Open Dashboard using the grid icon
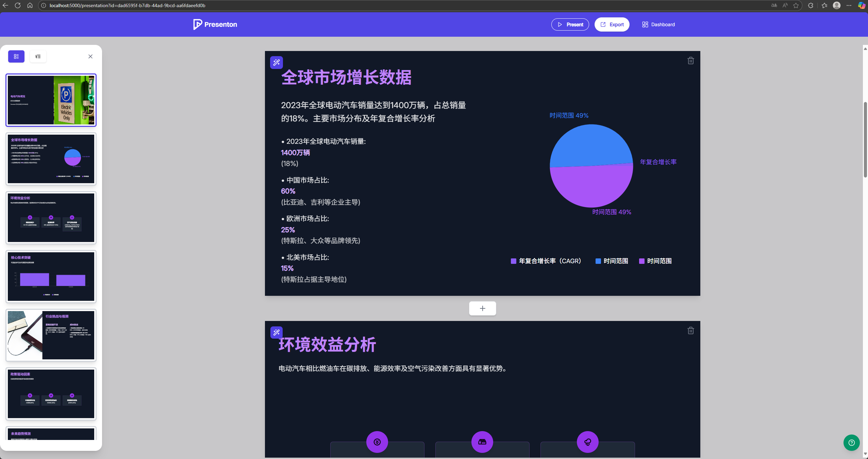Image resolution: width=868 pixels, height=459 pixels. [x=645, y=24]
